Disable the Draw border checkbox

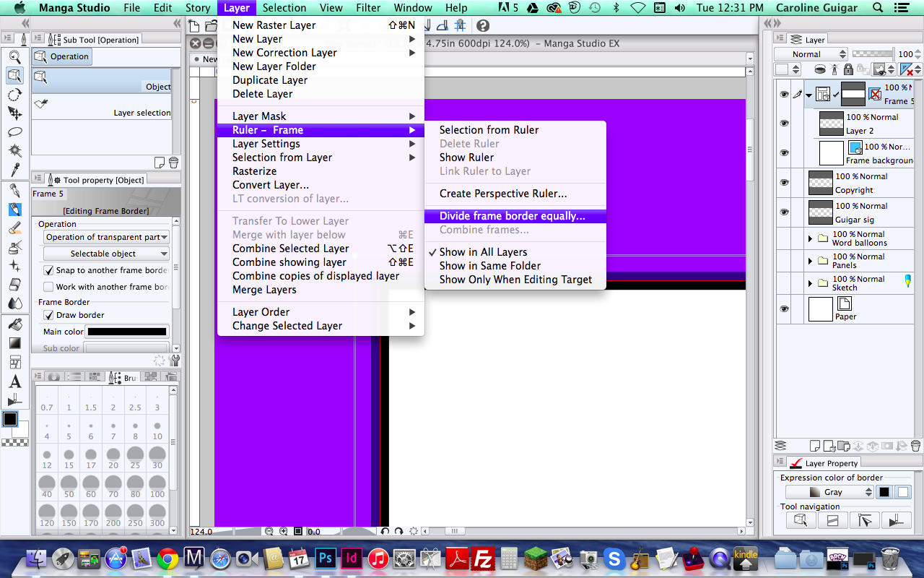pos(49,315)
